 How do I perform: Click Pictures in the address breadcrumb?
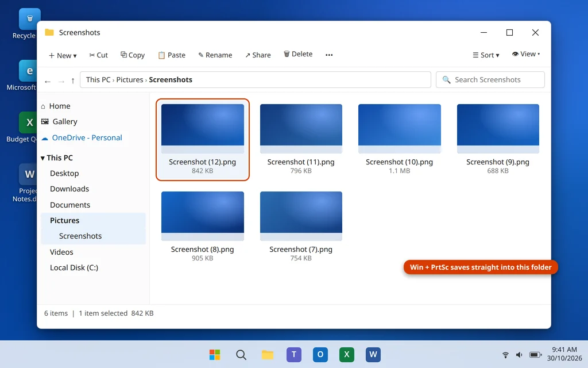click(130, 79)
